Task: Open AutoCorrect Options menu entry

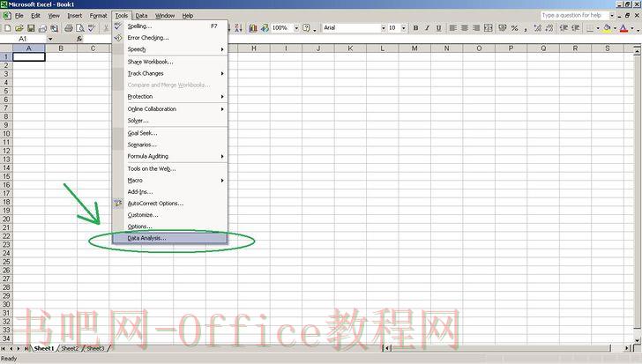Action: [x=170, y=204]
